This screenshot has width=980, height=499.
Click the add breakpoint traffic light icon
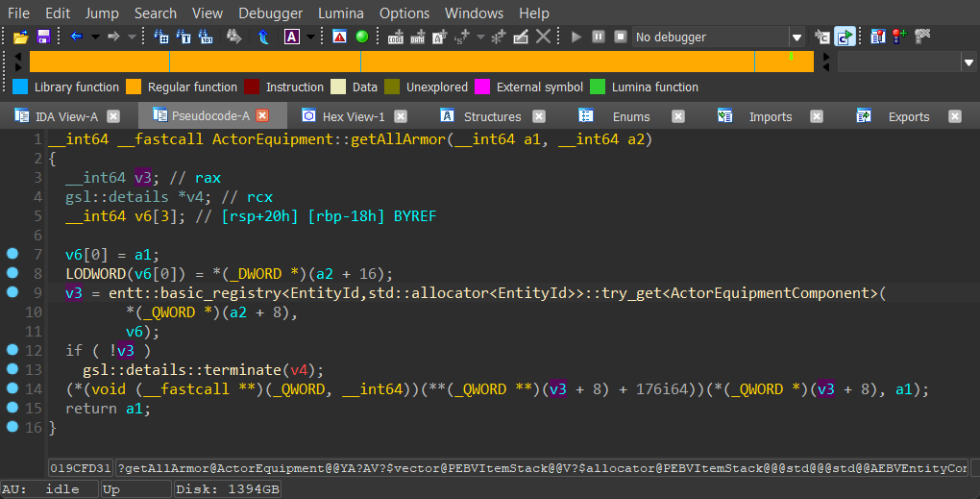(x=899, y=37)
